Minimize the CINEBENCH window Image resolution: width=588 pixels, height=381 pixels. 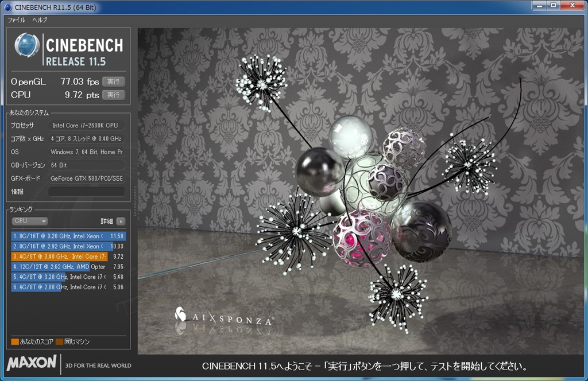(x=540, y=5)
